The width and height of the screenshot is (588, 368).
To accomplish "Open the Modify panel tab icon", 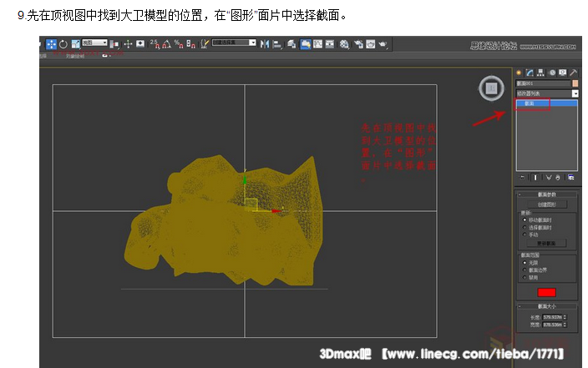I will tap(529, 73).
